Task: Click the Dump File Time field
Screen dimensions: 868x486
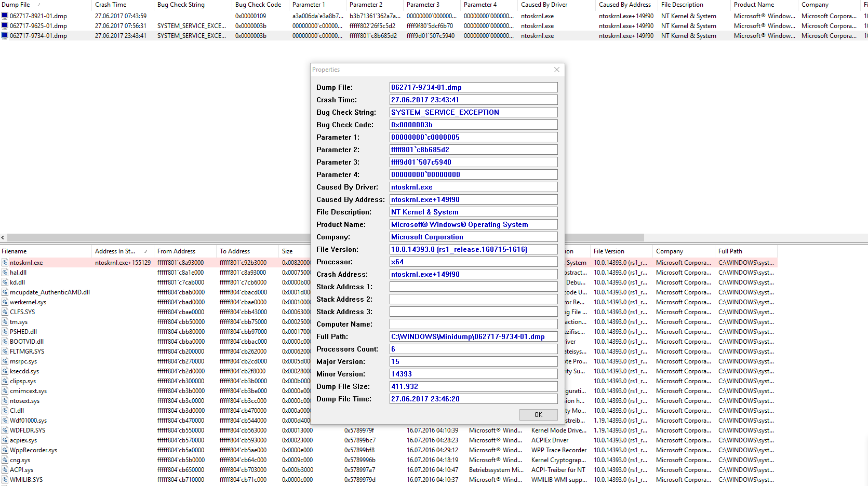Action: point(474,399)
